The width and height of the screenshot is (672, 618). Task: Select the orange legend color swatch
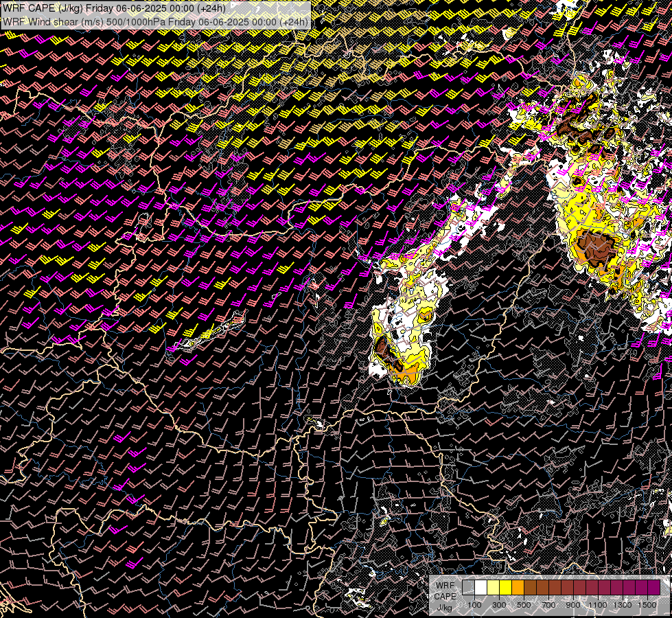[518, 587]
